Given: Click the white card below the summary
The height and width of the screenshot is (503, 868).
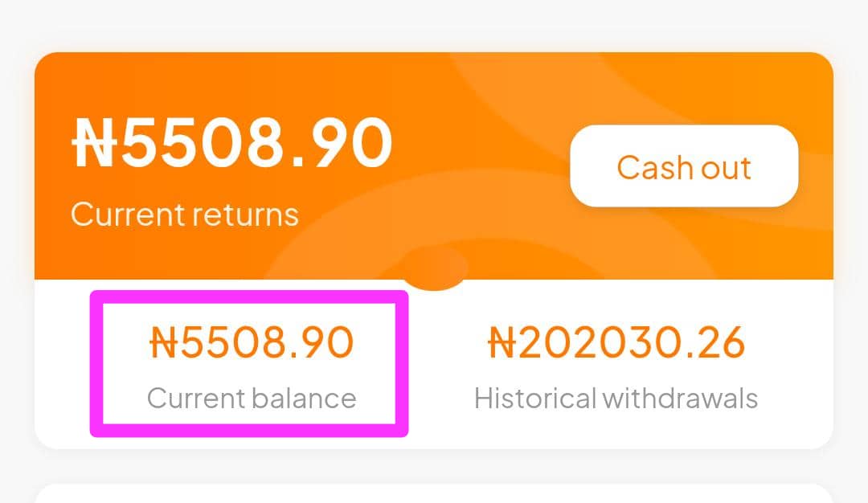Looking at the screenshot, I should 434,493.
